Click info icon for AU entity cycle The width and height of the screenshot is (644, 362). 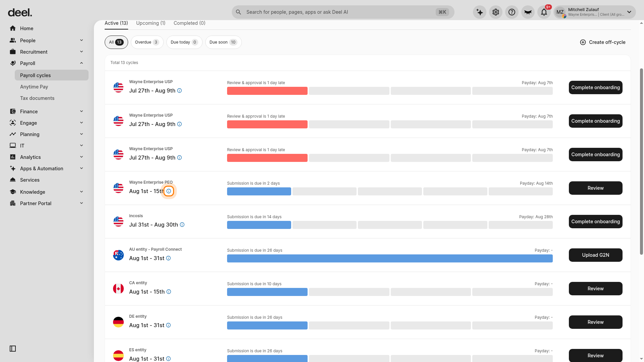point(168,258)
